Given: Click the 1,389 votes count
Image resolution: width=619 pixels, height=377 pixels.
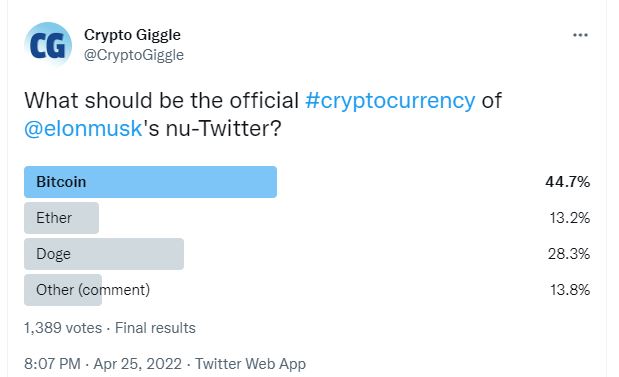Looking at the screenshot, I should point(63,328).
